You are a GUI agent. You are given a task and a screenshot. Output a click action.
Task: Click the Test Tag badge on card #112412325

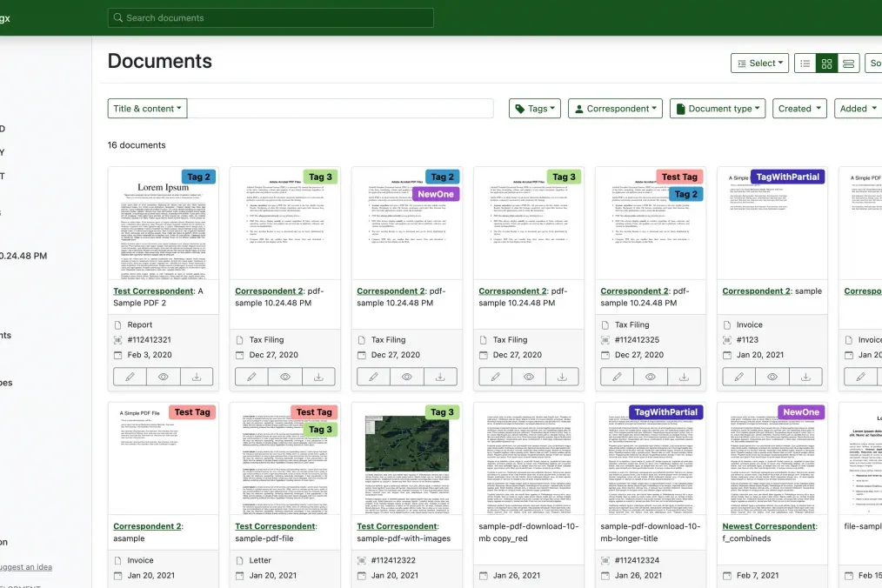click(x=679, y=177)
